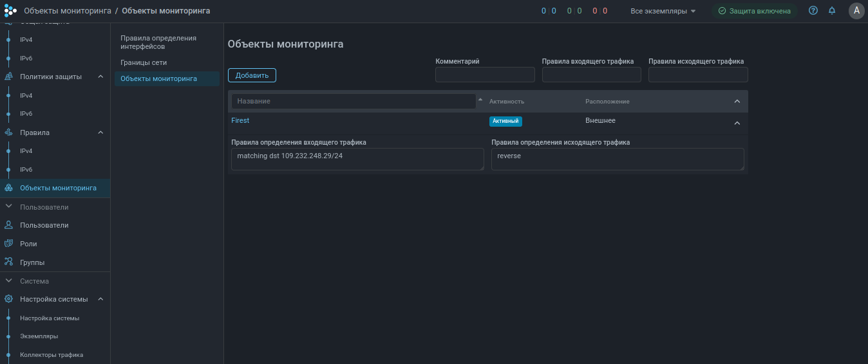The height and width of the screenshot is (364, 868).
Task: Click the Группы icon in sidebar
Action: tap(8, 262)
